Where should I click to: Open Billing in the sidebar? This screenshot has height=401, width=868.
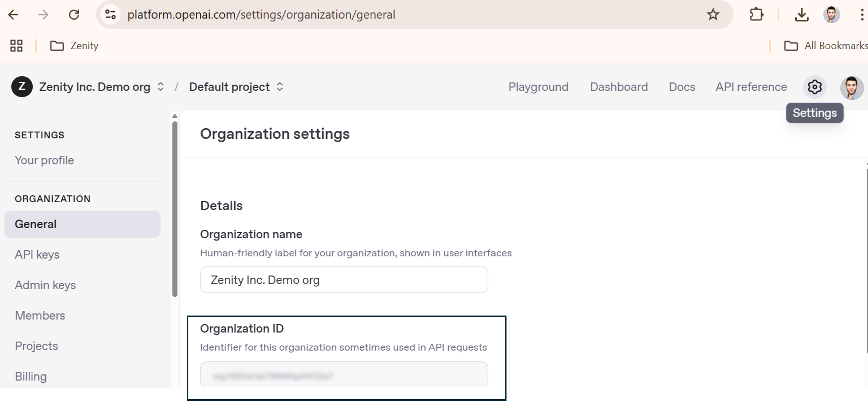[x=31, y=376]
